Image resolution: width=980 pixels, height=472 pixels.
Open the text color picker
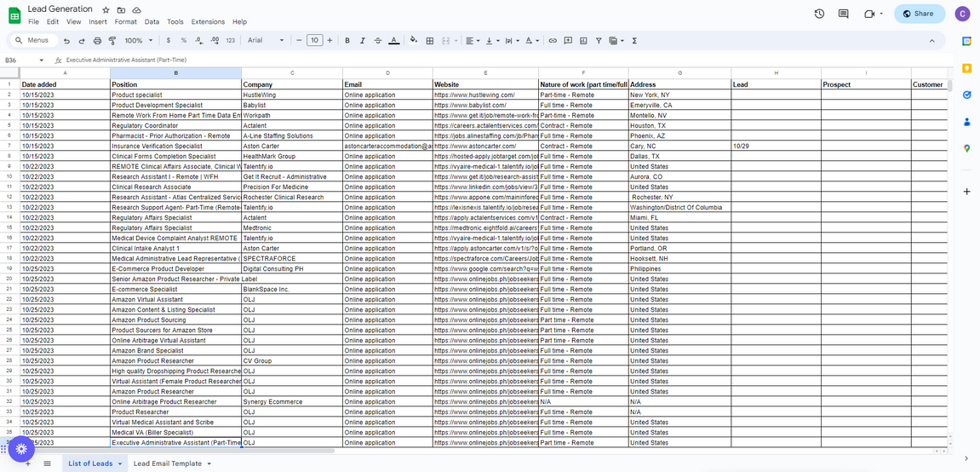tap(393, 41)
